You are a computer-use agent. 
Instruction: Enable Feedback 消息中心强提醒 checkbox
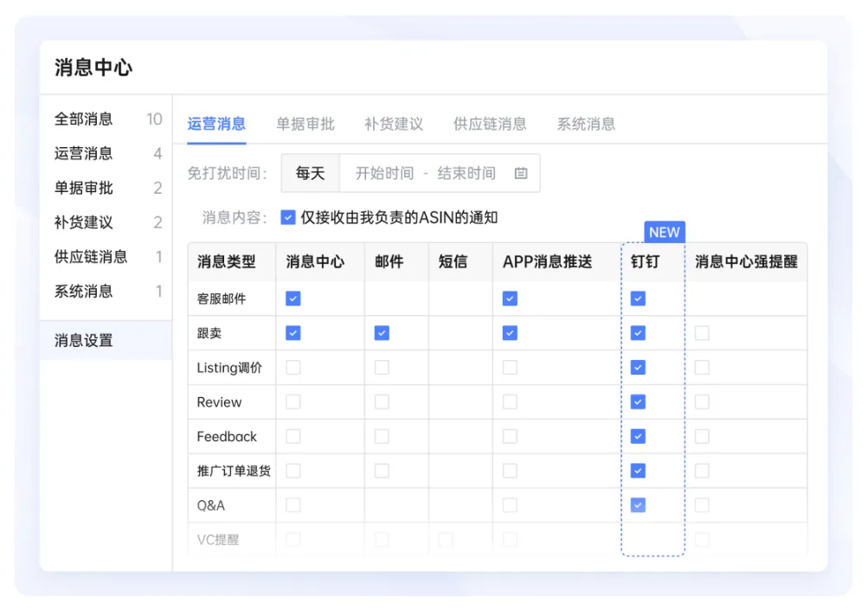[702, 436]
